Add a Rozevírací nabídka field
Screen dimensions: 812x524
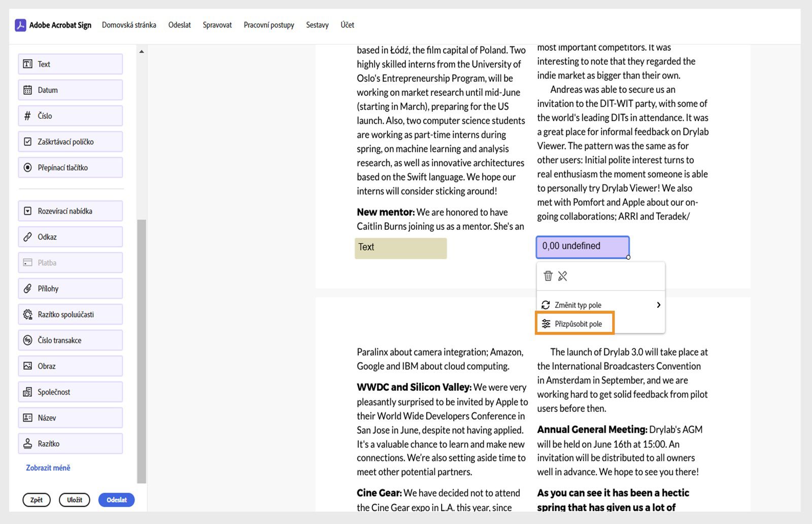coord(71,211)
